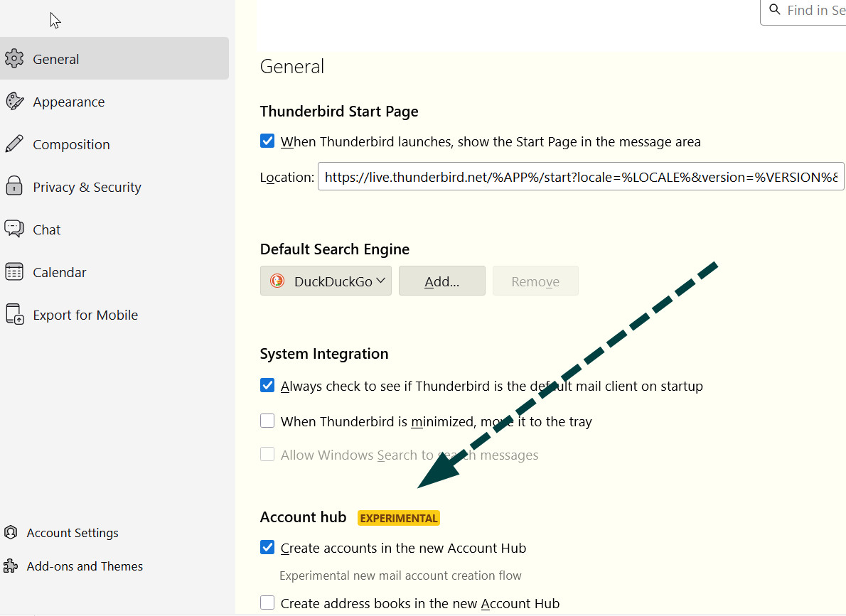Uncheck show Start Page on launch
The image size is (846, 616).
(267, 141)
